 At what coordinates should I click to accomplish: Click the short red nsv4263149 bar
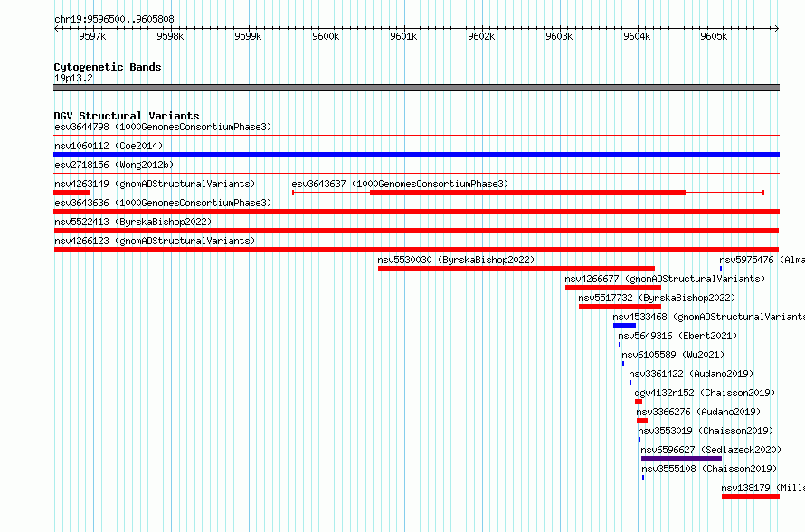pos(71,193)
